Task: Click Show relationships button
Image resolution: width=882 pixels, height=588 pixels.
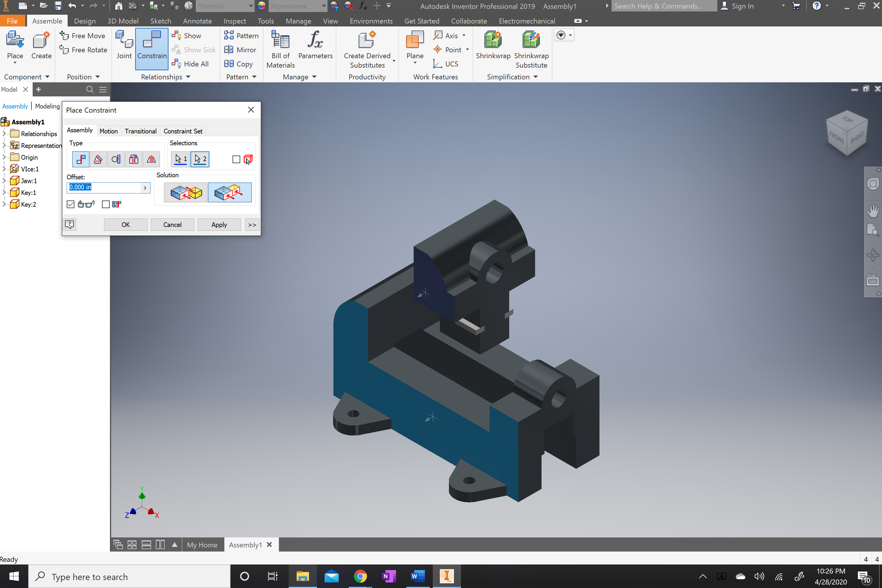Action: (187, 36)
